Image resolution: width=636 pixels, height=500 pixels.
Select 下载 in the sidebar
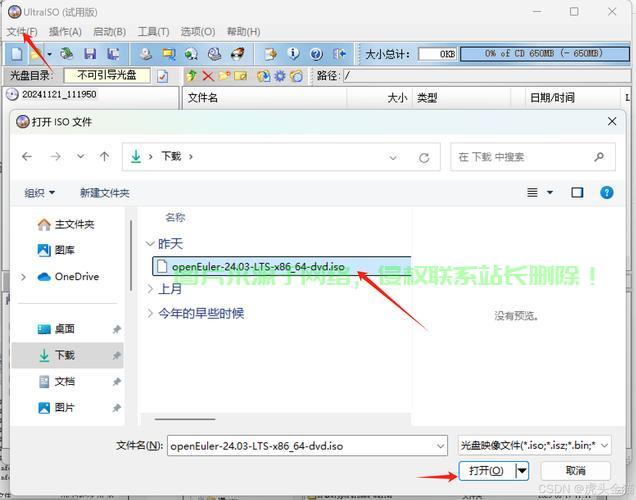[x=67, y=355]
